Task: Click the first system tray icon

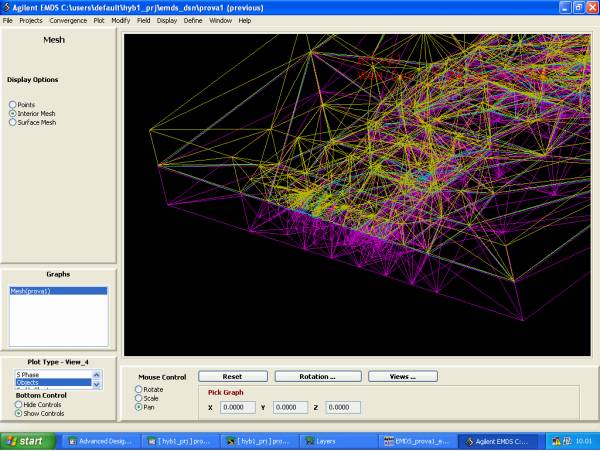Action: [556, 441]
